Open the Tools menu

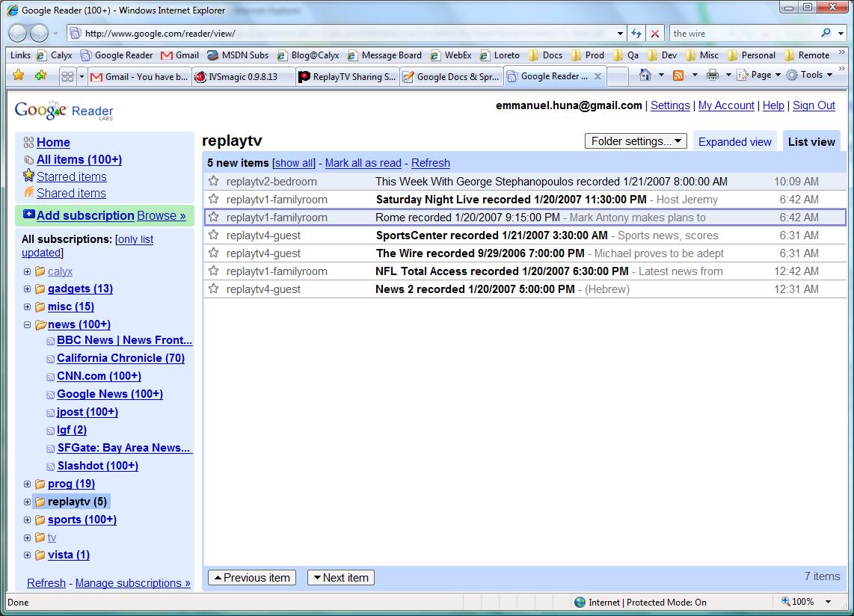tap(809, 75)
